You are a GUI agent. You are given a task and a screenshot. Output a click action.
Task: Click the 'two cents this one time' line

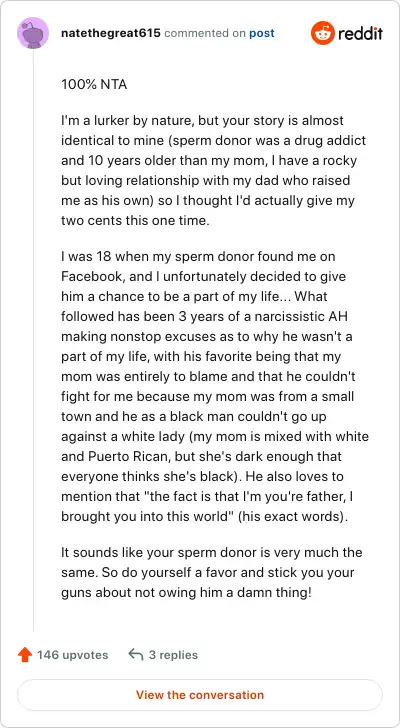(x=135, y=220)
